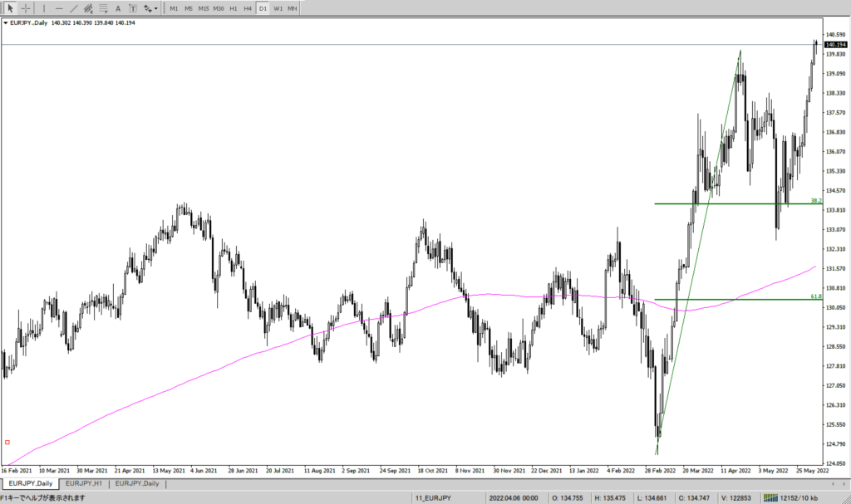Select the text 'A' tool

click(118, 8)
